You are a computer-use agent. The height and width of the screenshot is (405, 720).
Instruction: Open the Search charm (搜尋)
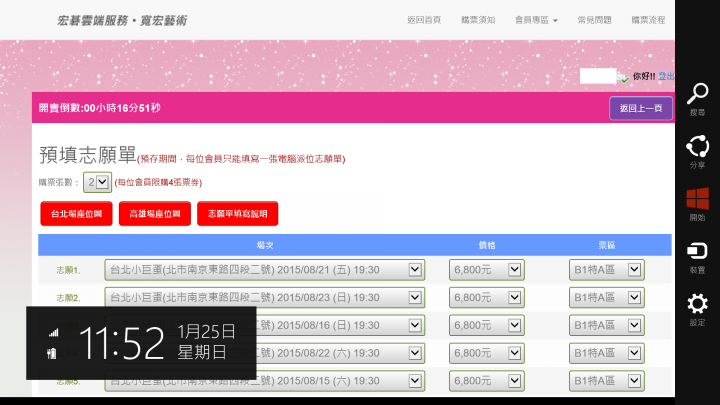click(697, 99)
